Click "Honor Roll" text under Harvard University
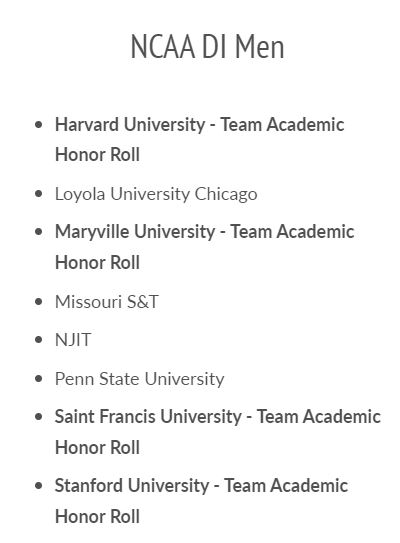 click(97, 154)
